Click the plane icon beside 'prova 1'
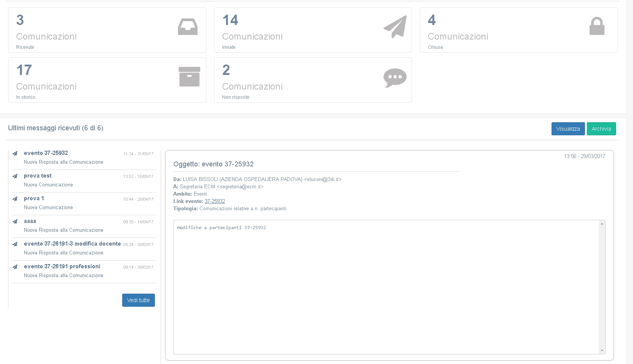Viewport: 633px width, 364px height. coord(15,199)
